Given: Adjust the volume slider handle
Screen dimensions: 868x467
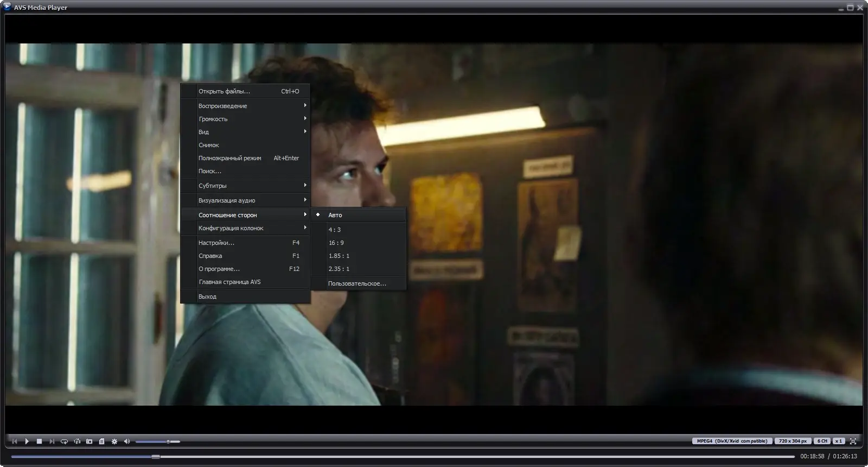Looking at the screenshot, I should tap(168, 441).
